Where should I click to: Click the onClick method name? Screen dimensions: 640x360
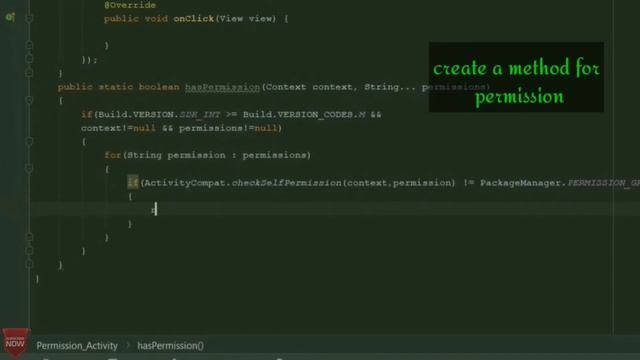[x=193, y=19]
